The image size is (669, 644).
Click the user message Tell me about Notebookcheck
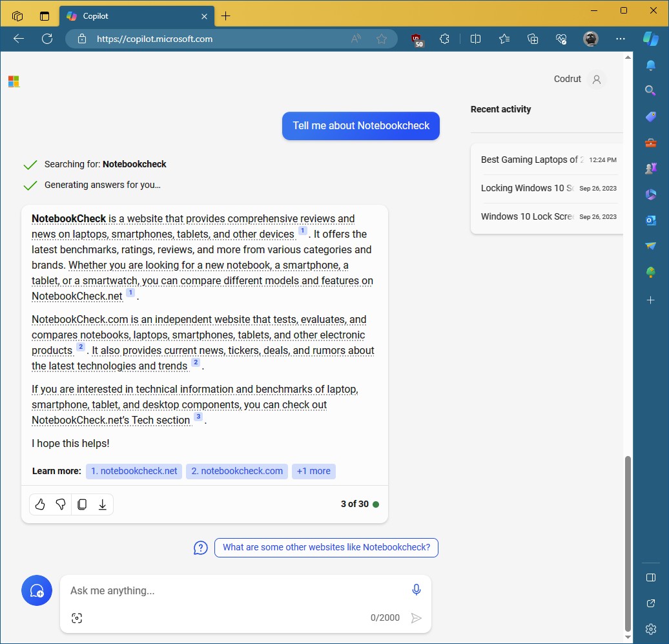(x=361, y=126)
